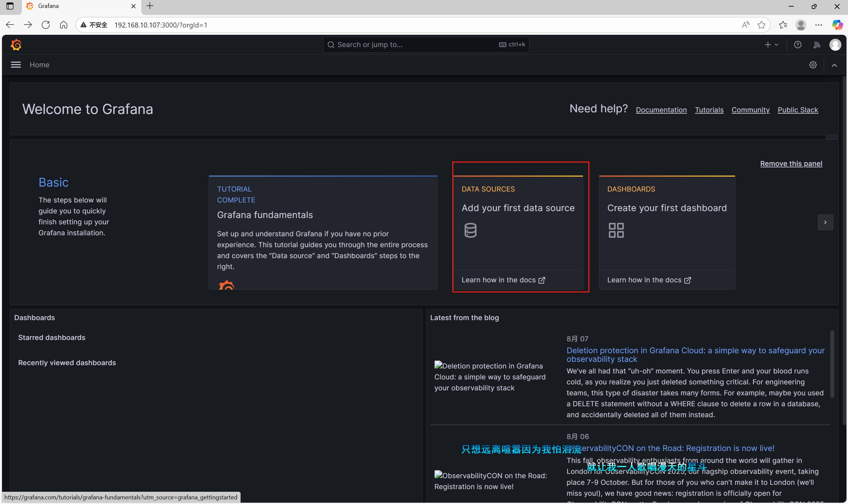Go back in browser history
The image size is (848, 504).
click(10, 25)
